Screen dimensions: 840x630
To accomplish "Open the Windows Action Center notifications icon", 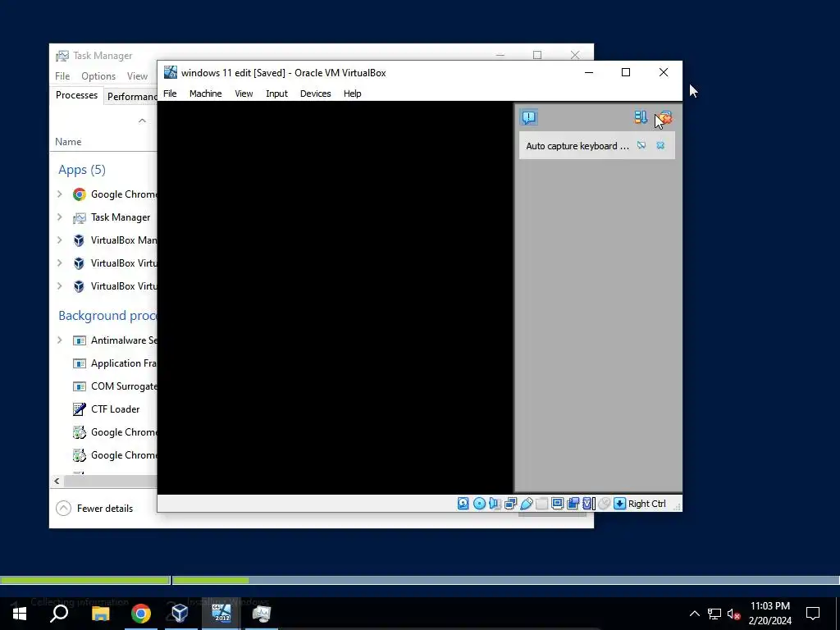I will 813,614.
